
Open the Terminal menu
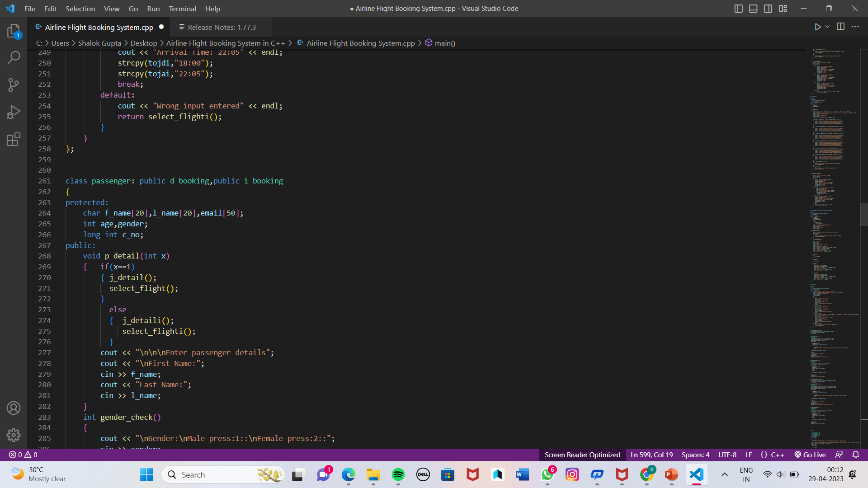[182, 9]
